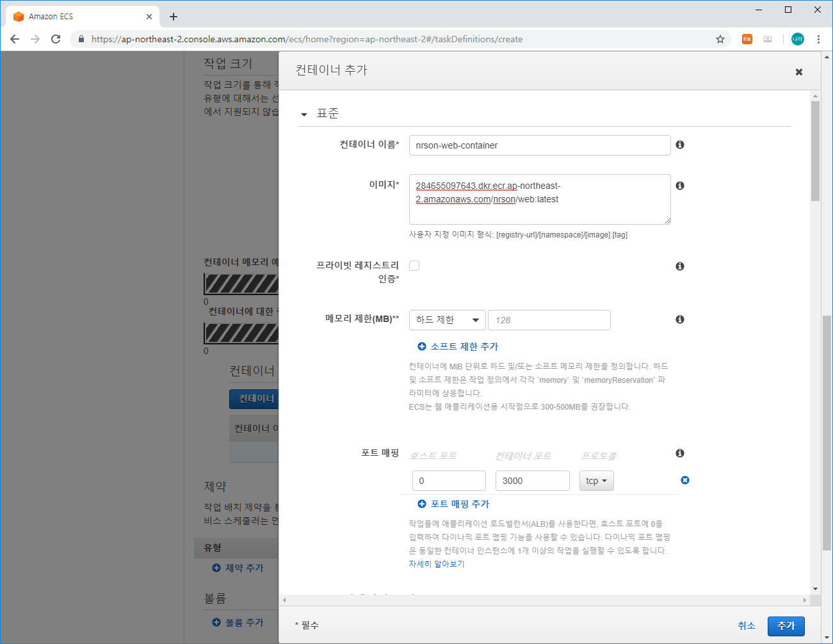833x644 pixels.
Task: Click 제약 추가 on the background page
Action: pyautogui.click(x=238, y=568)
